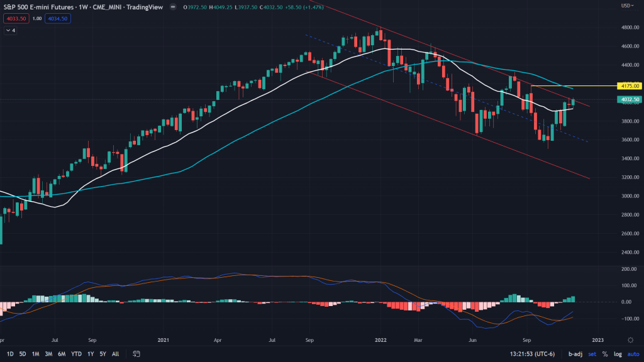Select the 1D time range

tap(10, 354)
